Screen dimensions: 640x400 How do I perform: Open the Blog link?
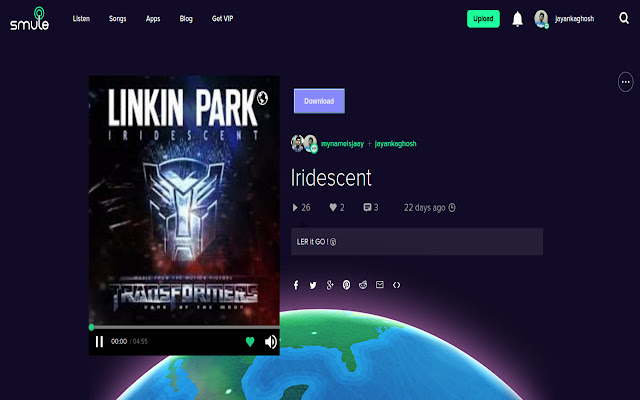coord(186,19)
